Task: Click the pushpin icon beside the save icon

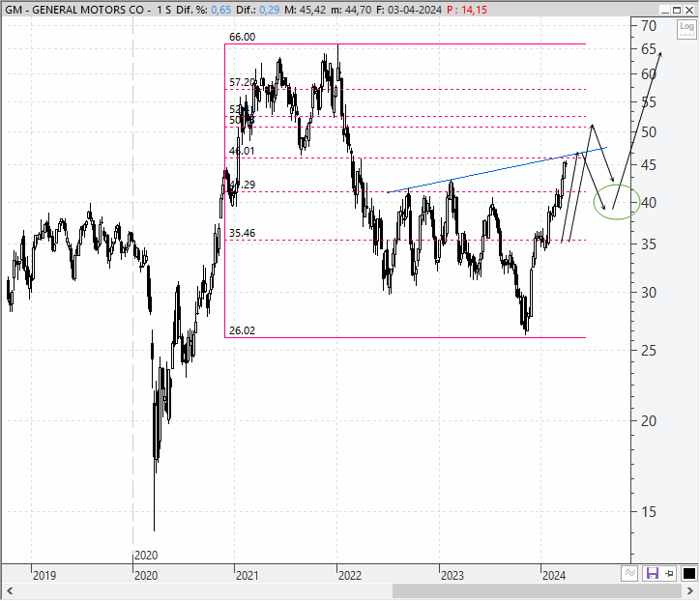Action: click(669, 573)
